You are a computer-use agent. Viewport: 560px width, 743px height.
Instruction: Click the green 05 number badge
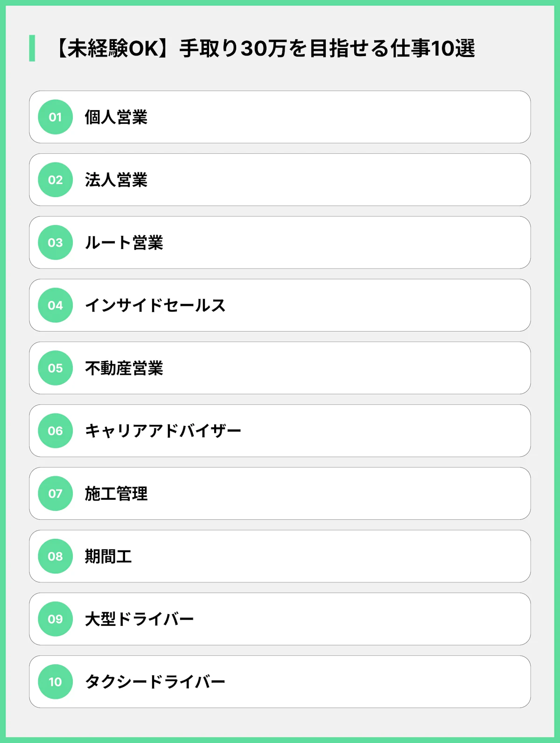(55, 368)
